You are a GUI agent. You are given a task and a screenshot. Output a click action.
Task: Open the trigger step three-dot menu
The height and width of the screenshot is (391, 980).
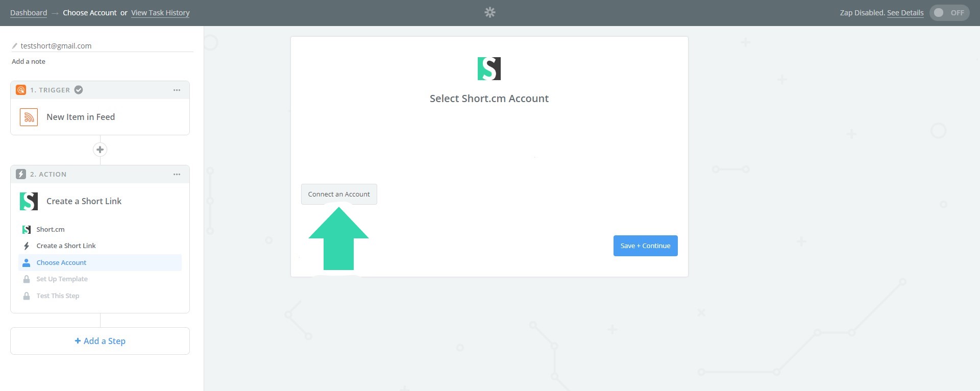pyautogui.click(x=177, y=90)
